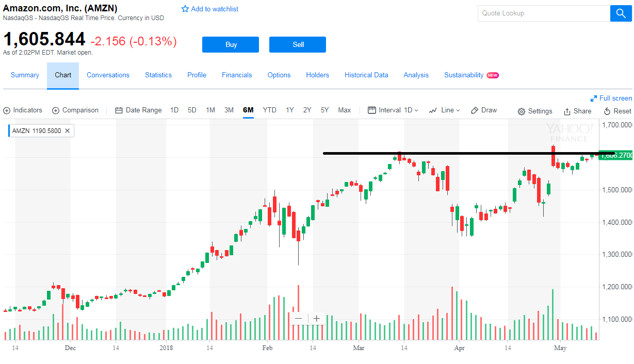The image size is (634, 364).
Task: Open the Historical Data tab
Action: point(366,75)
